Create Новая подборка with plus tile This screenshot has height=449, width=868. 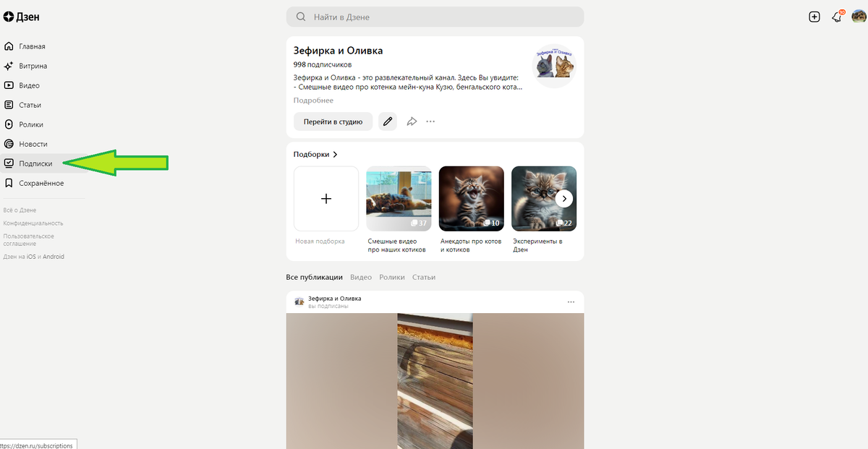click(x=326, y=199)
